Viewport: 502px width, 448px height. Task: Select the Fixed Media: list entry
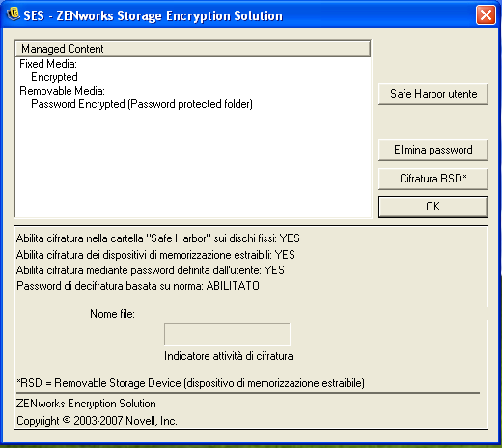tap(48, 64)
